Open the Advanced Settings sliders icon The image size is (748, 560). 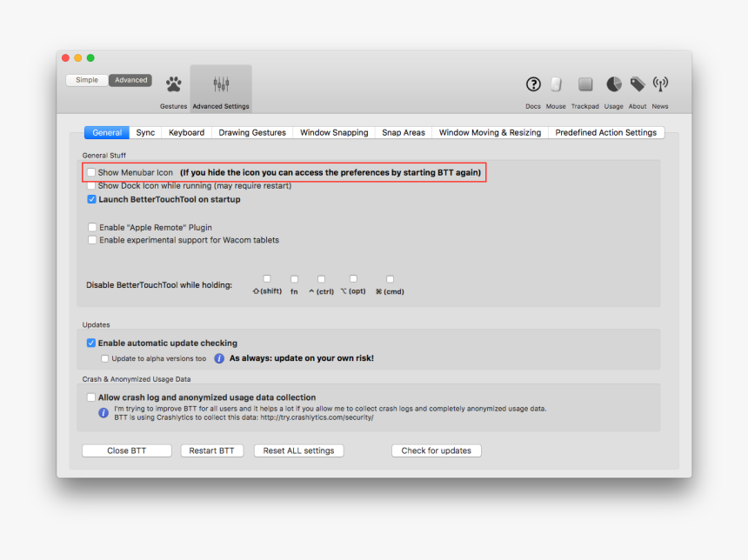[x=221, y=85]
